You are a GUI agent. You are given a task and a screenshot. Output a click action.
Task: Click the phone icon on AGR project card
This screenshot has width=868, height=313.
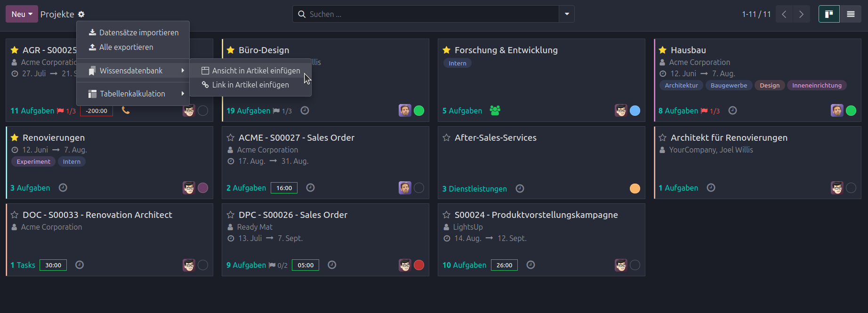coord(126,110)
